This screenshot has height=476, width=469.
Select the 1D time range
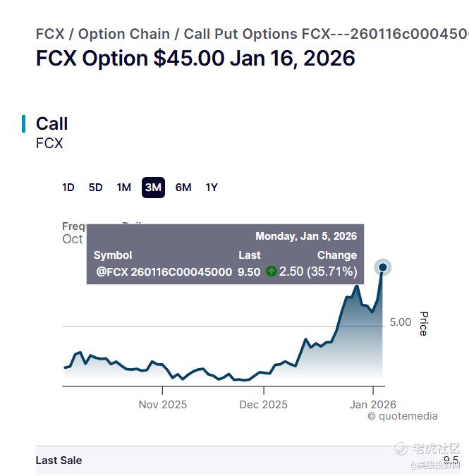pos(68,187)
